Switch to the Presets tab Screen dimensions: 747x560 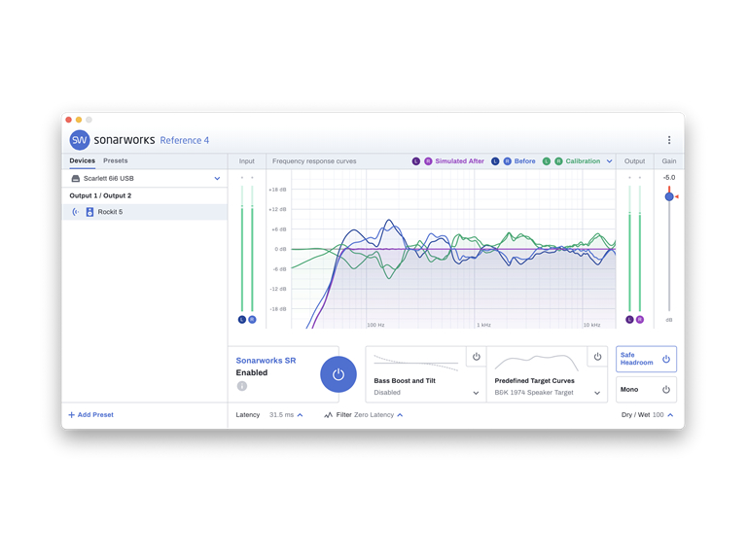[116, 161]
